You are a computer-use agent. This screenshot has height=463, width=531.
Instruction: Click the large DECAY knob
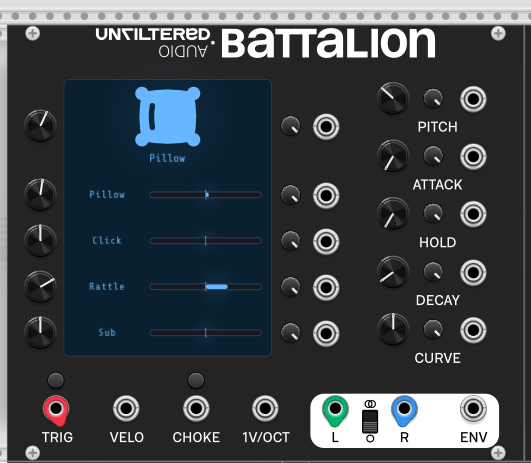(x=393, y=272)
